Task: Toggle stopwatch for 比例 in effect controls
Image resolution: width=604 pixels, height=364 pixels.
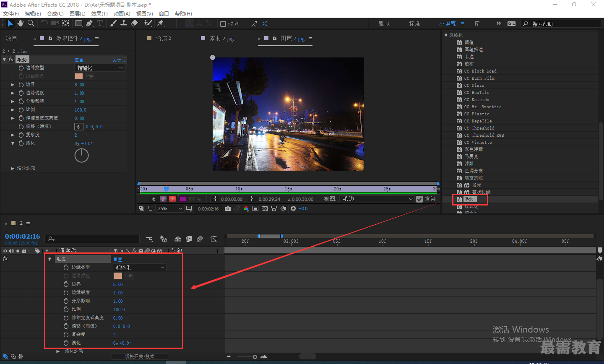Action: coord(21,110)
